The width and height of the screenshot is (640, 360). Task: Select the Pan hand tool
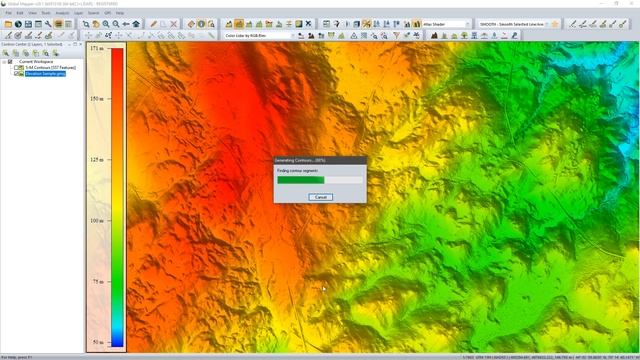point(96,24)
